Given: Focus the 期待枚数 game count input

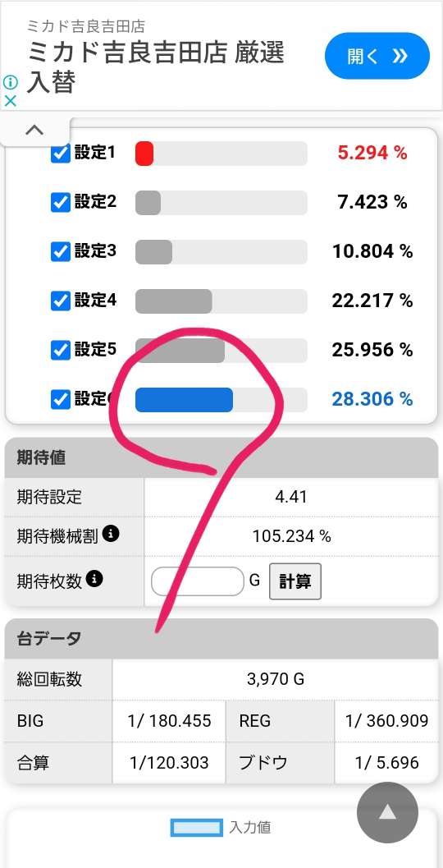Looking at the screenshot, I should (198, 581).
